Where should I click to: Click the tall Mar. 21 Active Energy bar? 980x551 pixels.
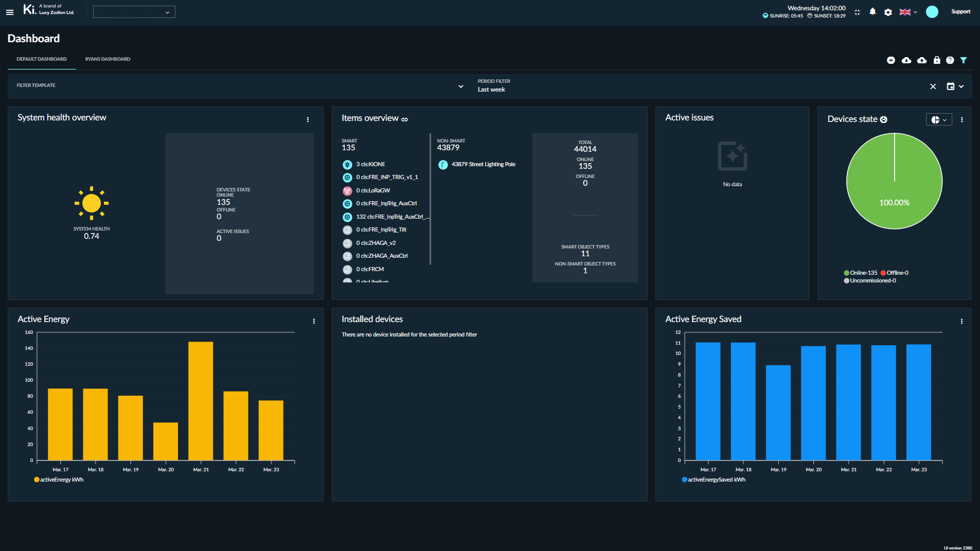point(201,400)
